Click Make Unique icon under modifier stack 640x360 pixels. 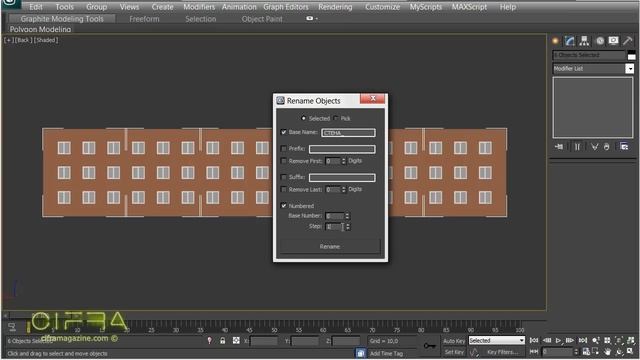(x=594, y=147)
